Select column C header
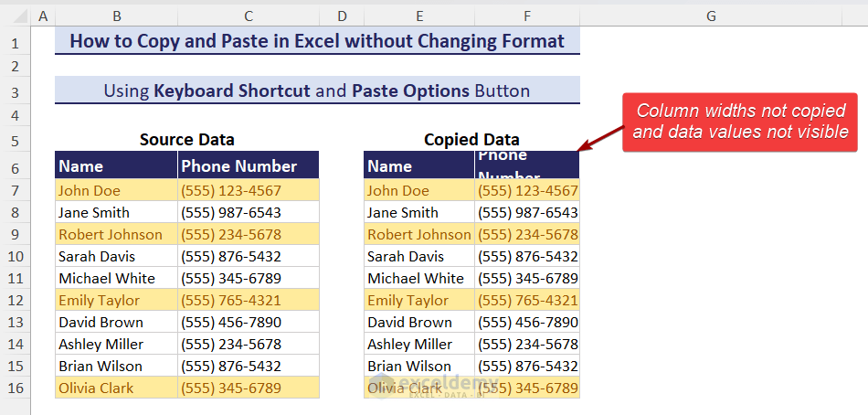 click(249, 16)
